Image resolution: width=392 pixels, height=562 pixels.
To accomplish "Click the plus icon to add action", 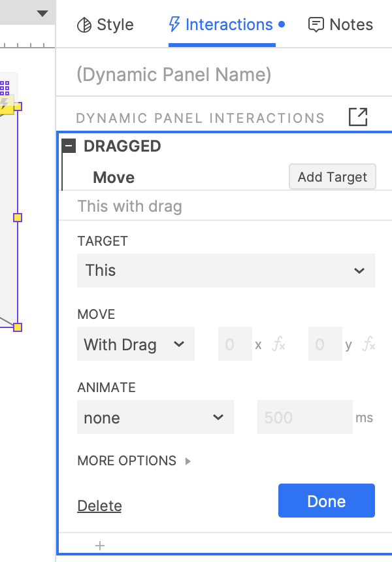I will pos(100,545).
